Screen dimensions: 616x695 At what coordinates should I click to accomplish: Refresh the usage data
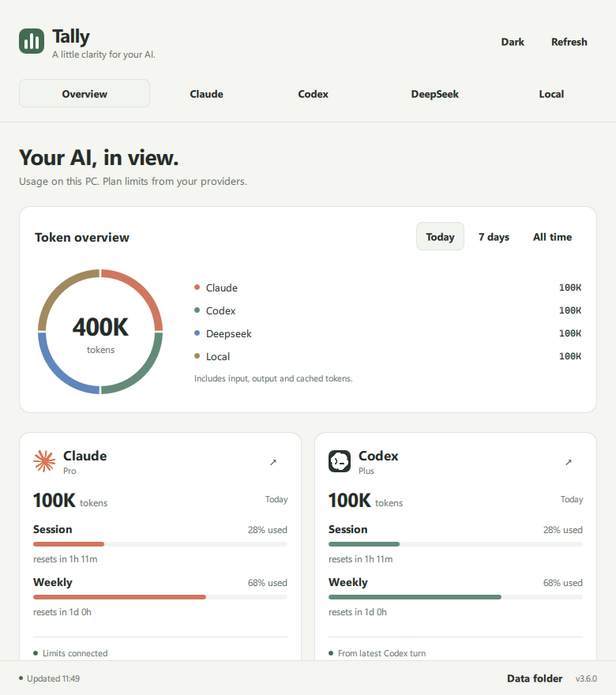pyautogui.click(x=569, y=42)
